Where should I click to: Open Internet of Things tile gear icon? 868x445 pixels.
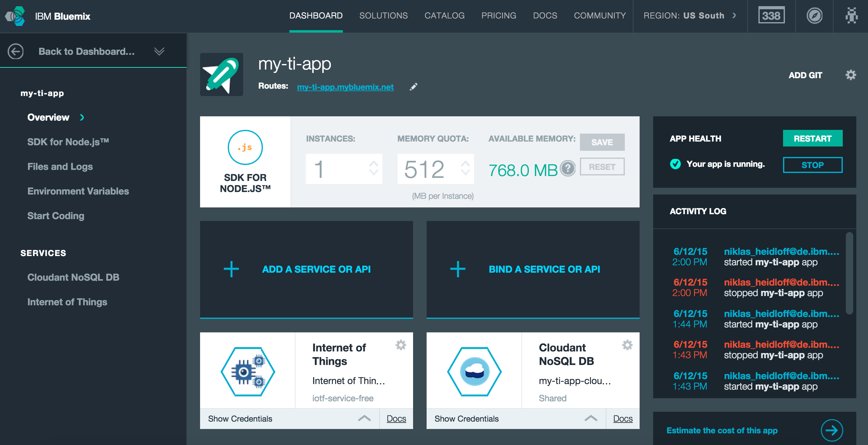tap(401, 345)
